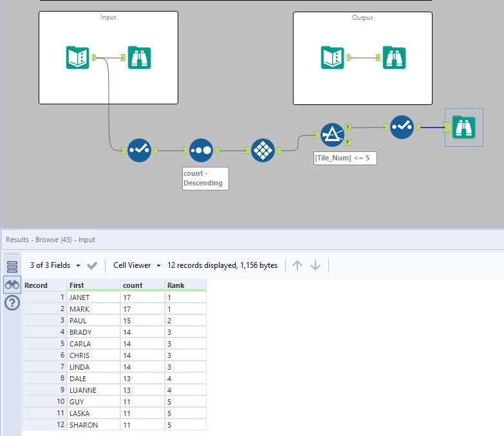This screenshot has width=504, height=436.
Task: Click the Filter tool's F output anchor
Action: tap(348, 142)
